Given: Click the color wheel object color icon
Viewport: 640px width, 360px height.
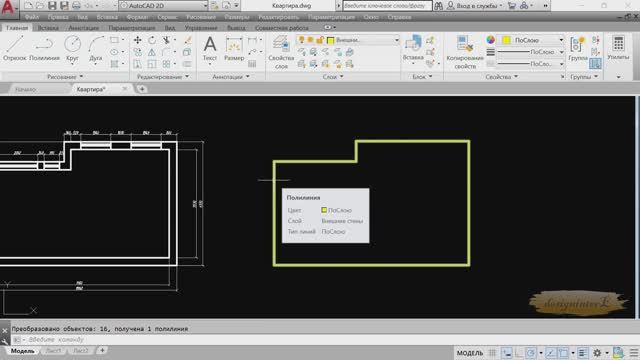Looking at the screenshot, I should pyautogui.click(x=491, y=40).
